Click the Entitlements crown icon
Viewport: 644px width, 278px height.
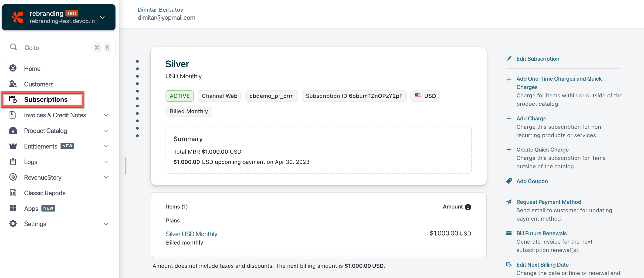13,146
